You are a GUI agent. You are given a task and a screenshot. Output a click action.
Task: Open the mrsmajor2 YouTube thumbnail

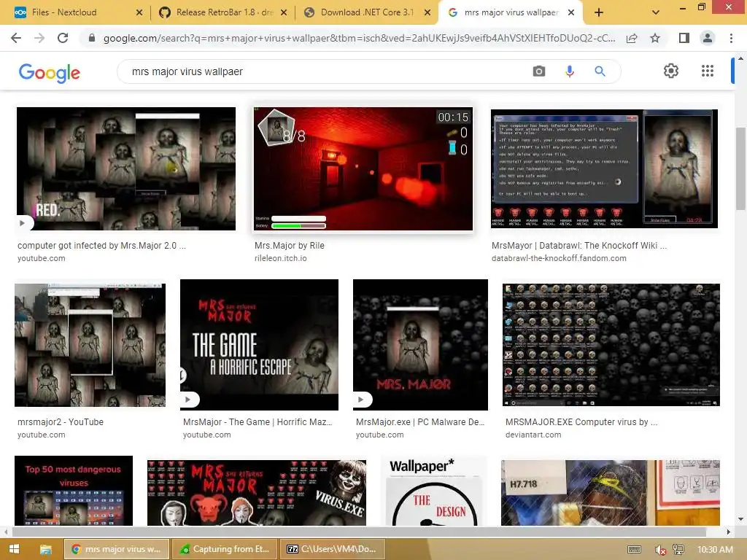point(90,345)
